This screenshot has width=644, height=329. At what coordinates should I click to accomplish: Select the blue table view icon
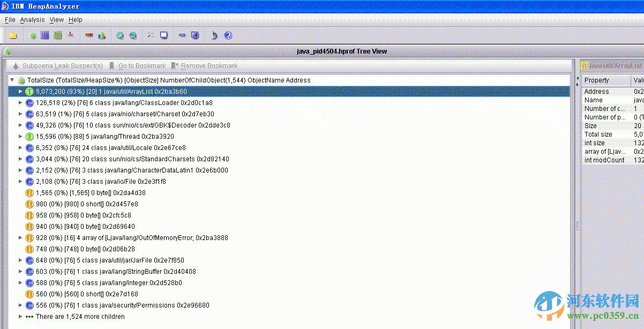click(45, 35)
